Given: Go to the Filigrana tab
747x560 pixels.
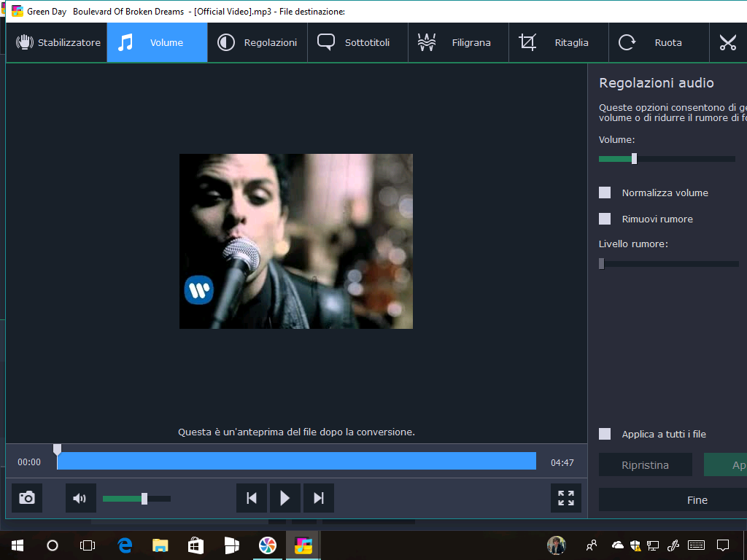Looking at the screenshot, I should coord(458,42).
